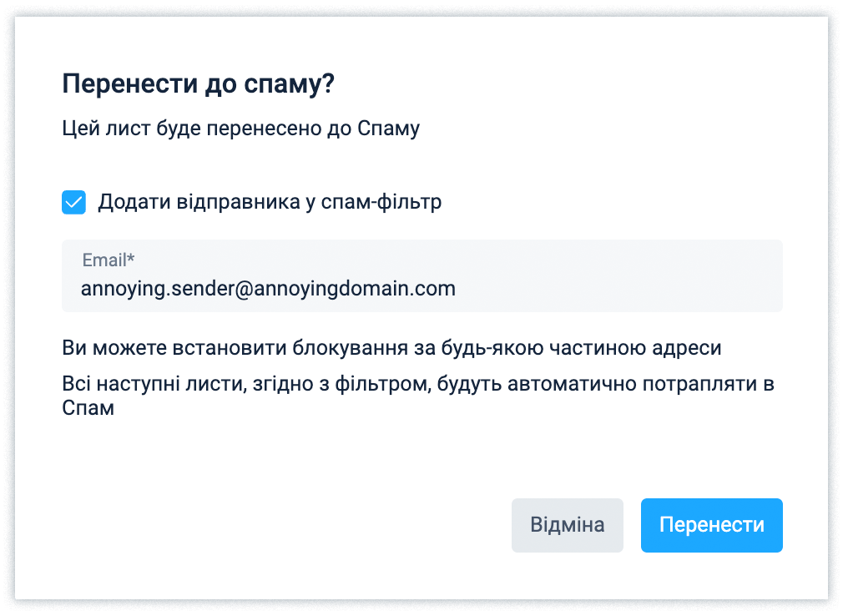Click the white checkmark icon
843x616 pixels.
point(73,202)
